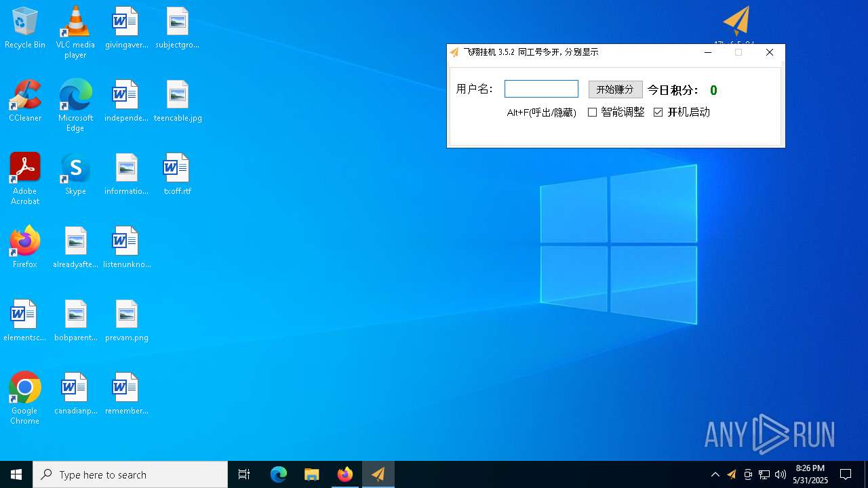Expand hidden system tray icons
Image resolution: width=868 pixels, height=488 pixels.
715,474
